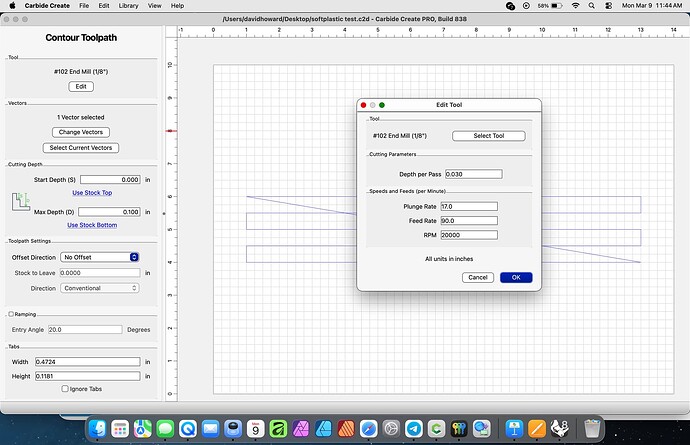
Task: Check the Ignore Tabs box
Action: (x=65, y=389)
